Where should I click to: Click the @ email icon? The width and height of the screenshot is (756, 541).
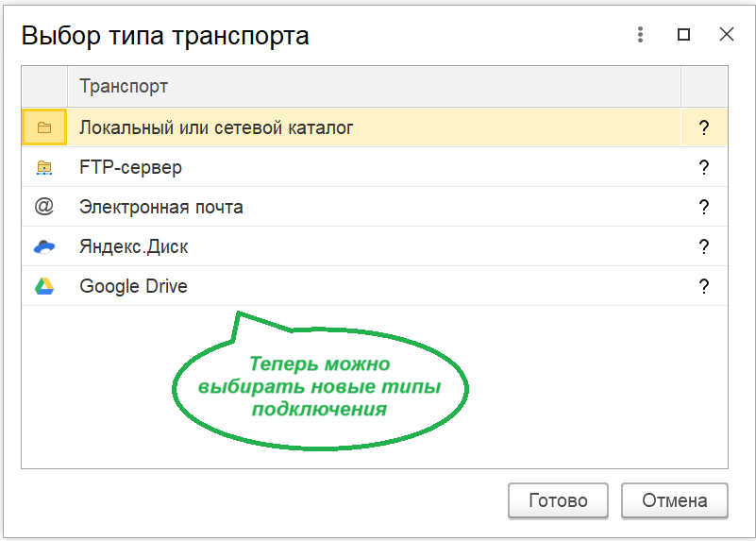coord(43,207)
